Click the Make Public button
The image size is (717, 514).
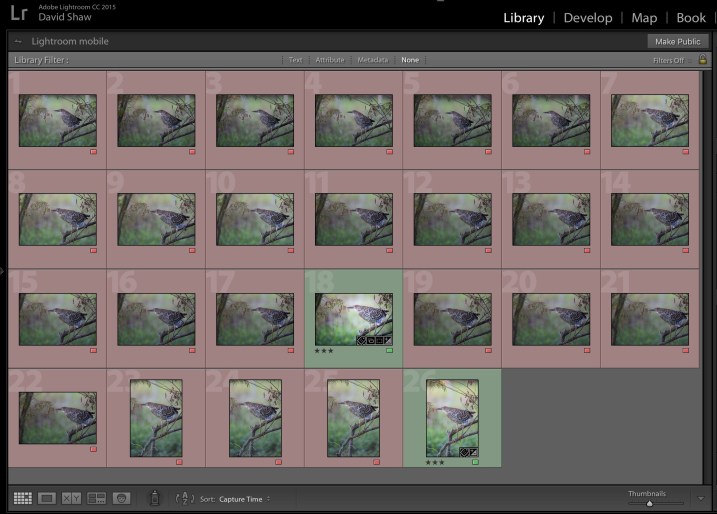click(x=677, y=41)
